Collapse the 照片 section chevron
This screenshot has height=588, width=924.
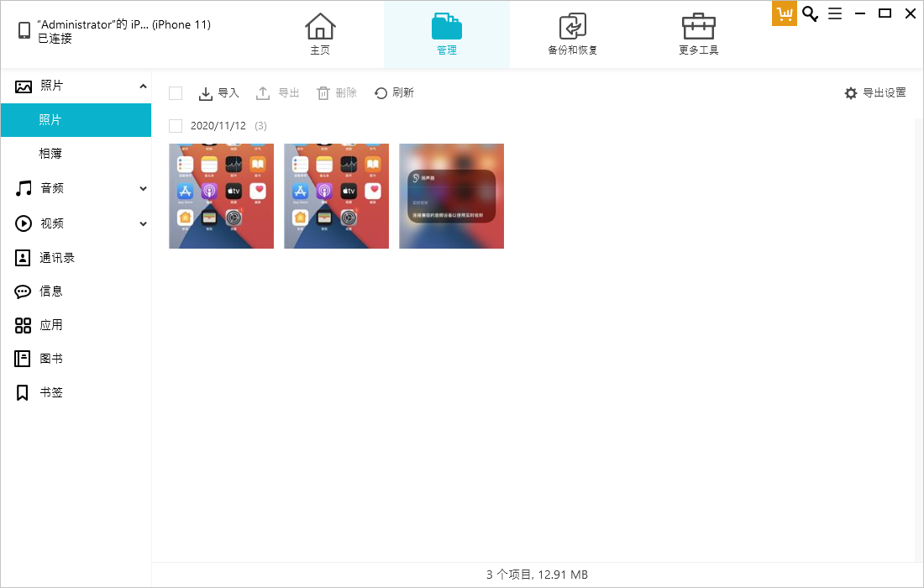143,86
